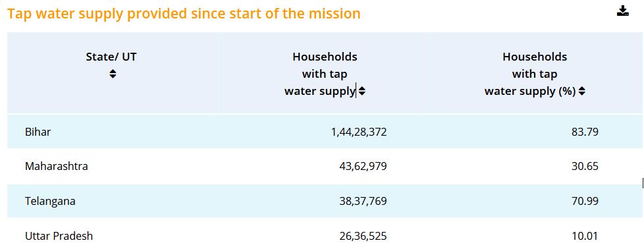Click Telangana percentage value 70.99
The image size is (644, 251).
click(x=585, y=202)
